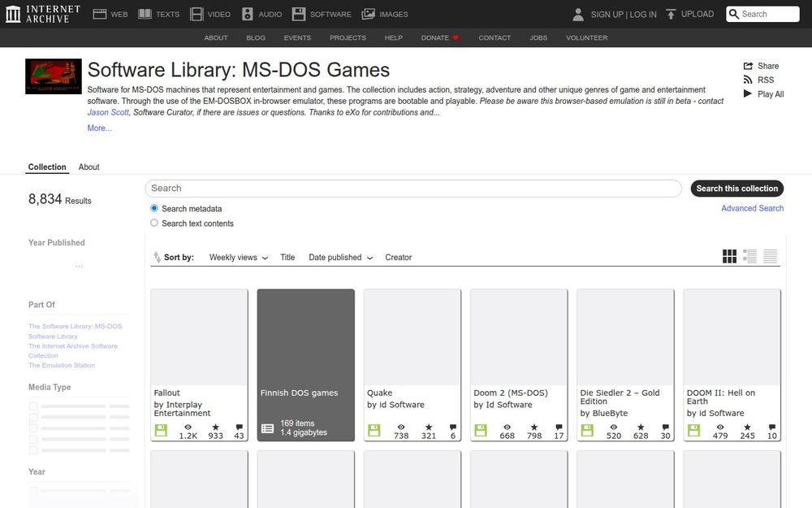812x508 pixels.
Task: Open the BLOG menu item
Action: click(256, 38)
